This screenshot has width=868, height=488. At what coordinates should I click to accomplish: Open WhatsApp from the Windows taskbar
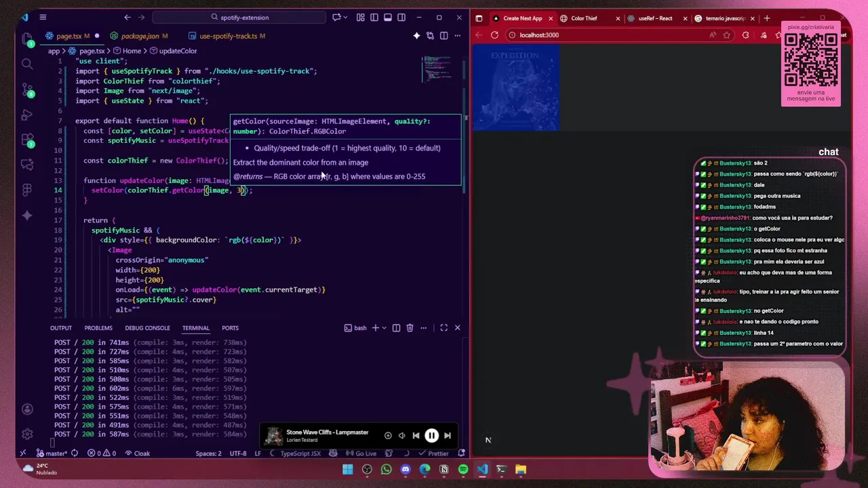pyautogui.click(x=387, y=469)
